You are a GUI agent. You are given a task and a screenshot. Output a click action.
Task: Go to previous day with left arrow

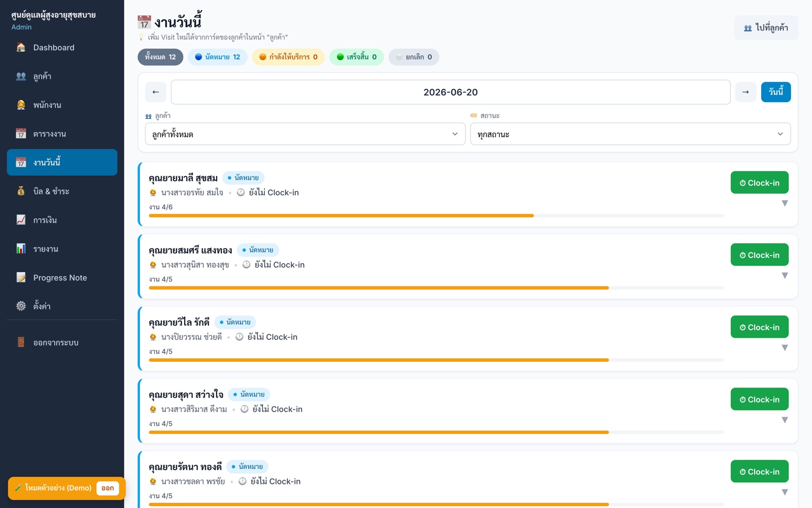tap(156, 92)
